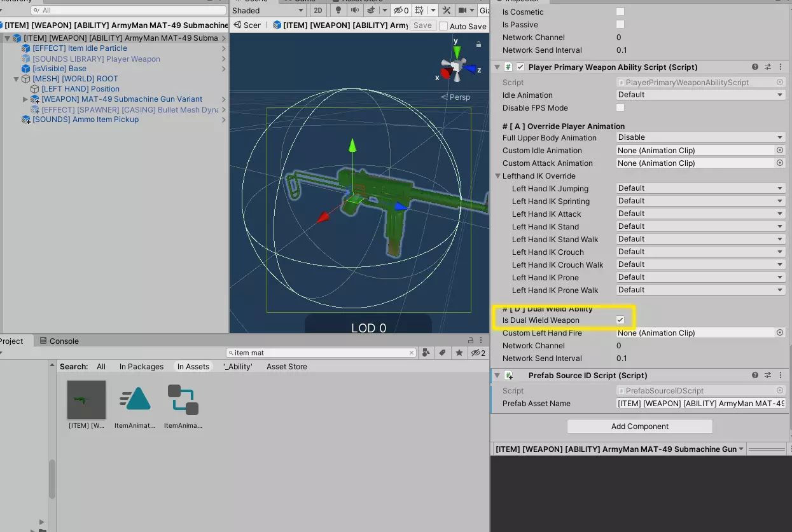Collapse the Lefthand IK Override section
This screenshot has height=532, width=792.
click(x=498, y=176)
